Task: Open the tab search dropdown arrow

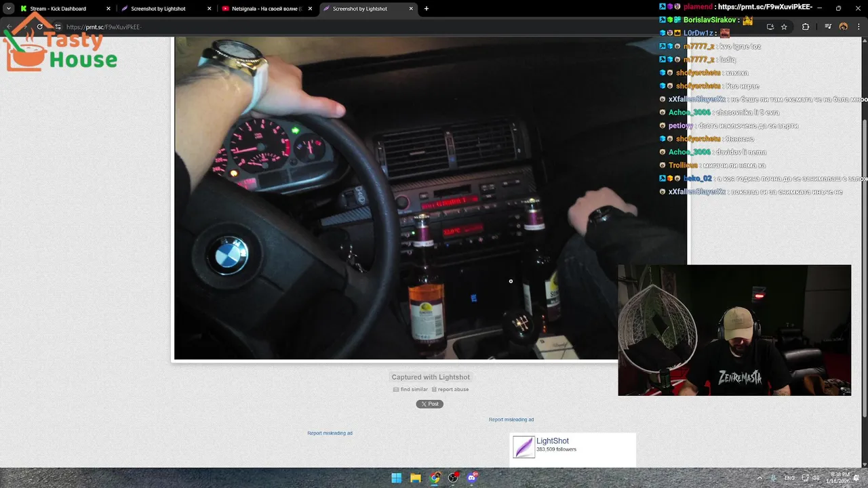Action: tap(8, 9)
